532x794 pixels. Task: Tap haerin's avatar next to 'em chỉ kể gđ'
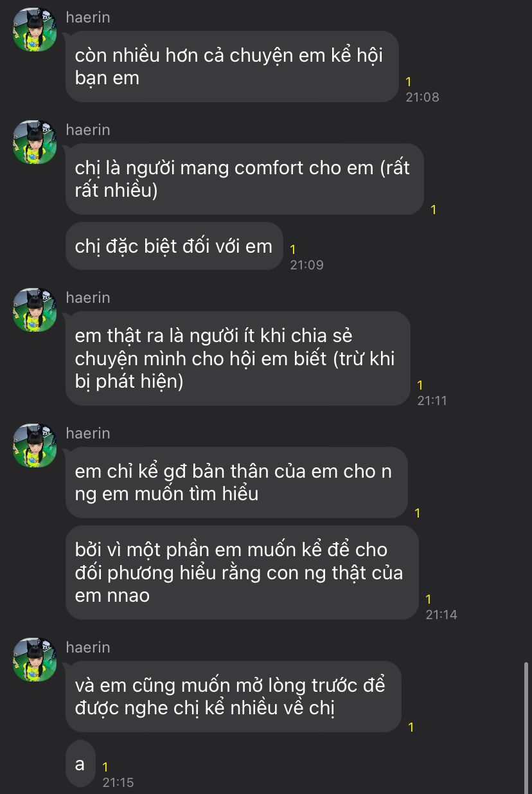[x=35, y=446]
